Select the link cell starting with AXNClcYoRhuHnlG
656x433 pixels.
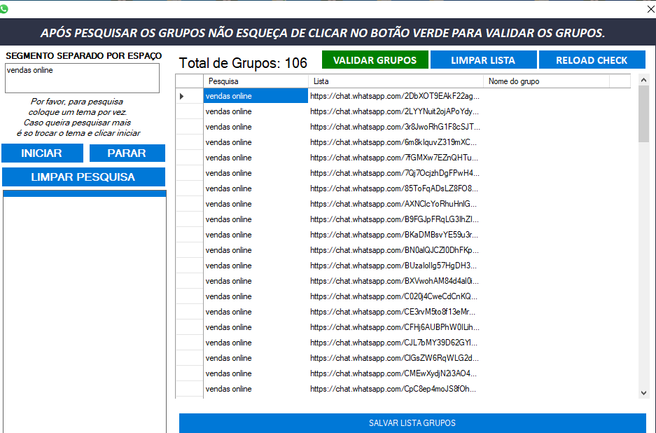(395, 204)
